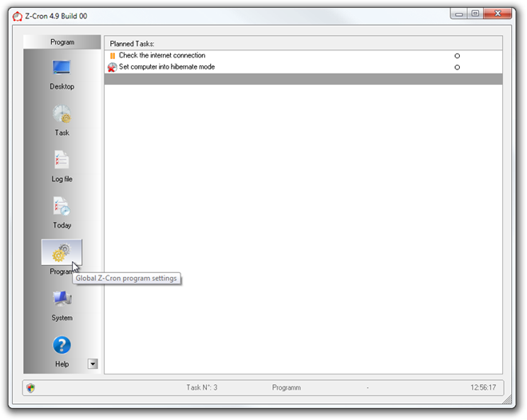The image size is (527, 420).
Task: Click the 12:56:17 clock in status bar
Action: point(483,387)
